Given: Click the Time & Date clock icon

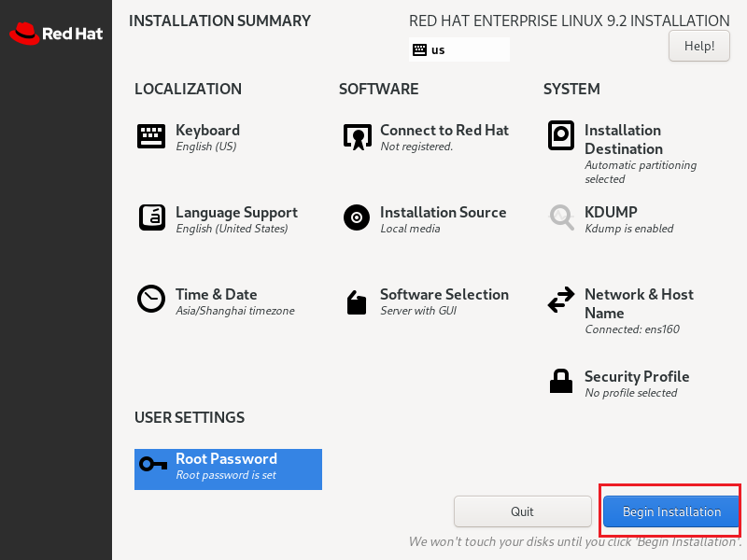Looking at the screenshot, I should coord(151,299).
